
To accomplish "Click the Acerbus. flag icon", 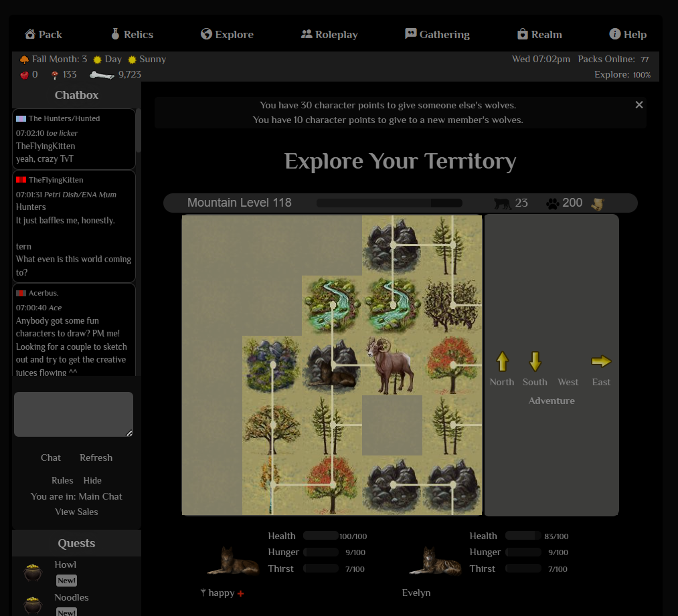I will click(x=21, y=294).
